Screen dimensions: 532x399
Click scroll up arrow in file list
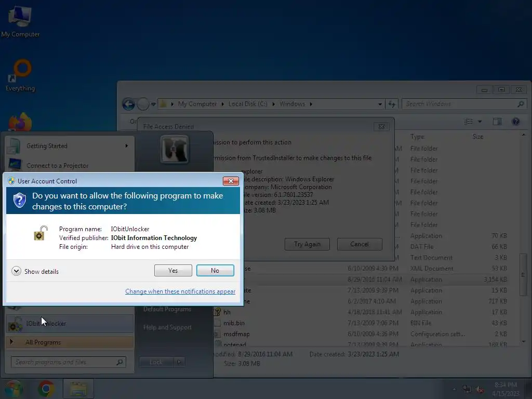pyautogui.click(x=524, y=135)
